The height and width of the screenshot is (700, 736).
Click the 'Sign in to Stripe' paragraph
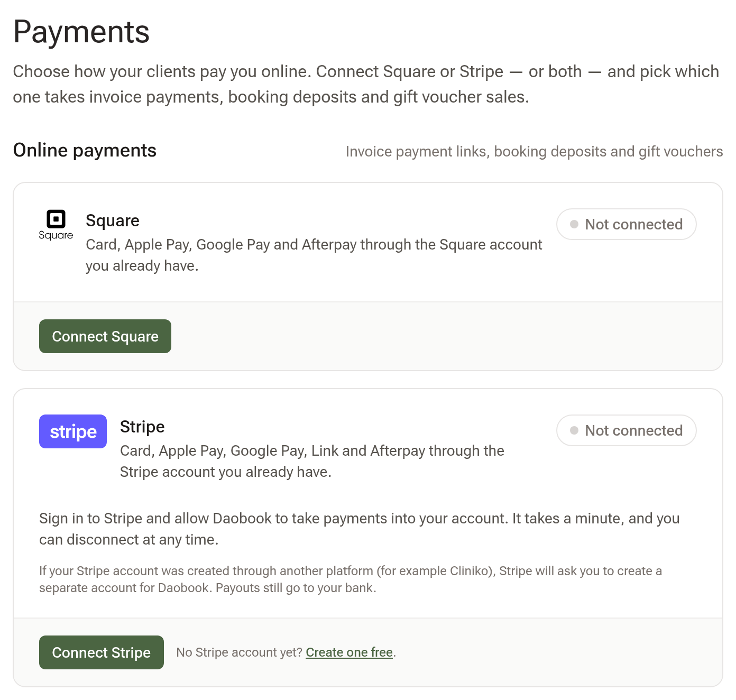point(360,529)
